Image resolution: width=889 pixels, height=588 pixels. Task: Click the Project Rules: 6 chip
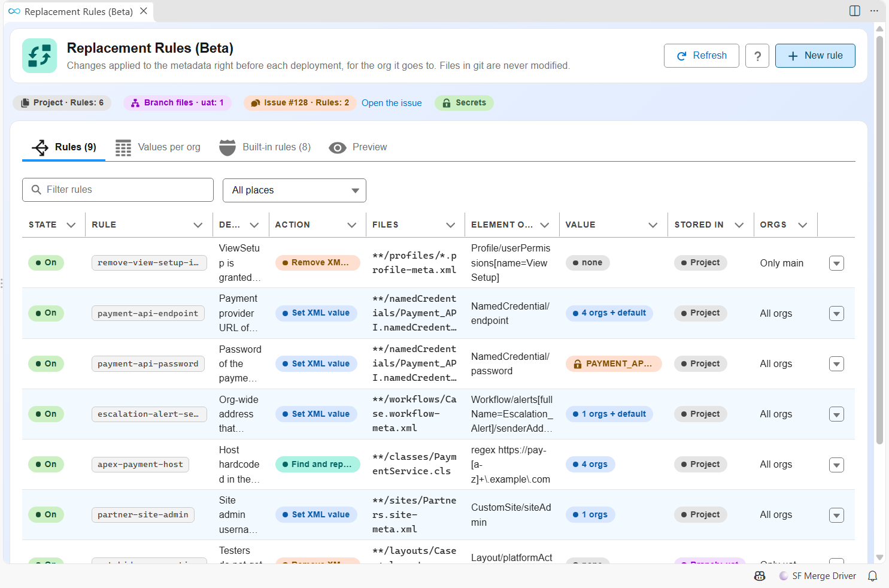point(62,103)
